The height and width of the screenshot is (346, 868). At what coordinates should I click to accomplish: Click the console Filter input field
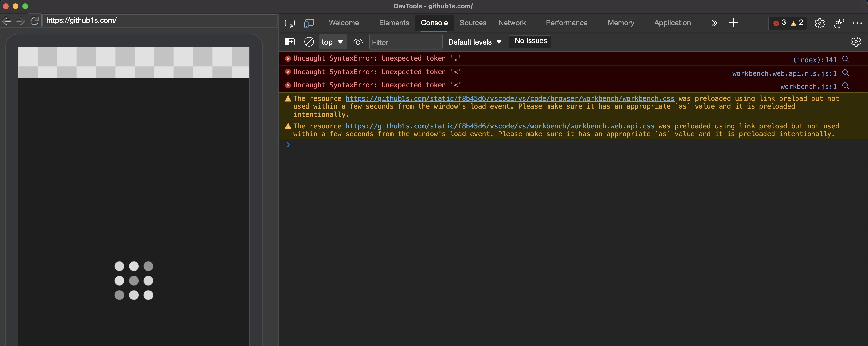pos(405,42)
